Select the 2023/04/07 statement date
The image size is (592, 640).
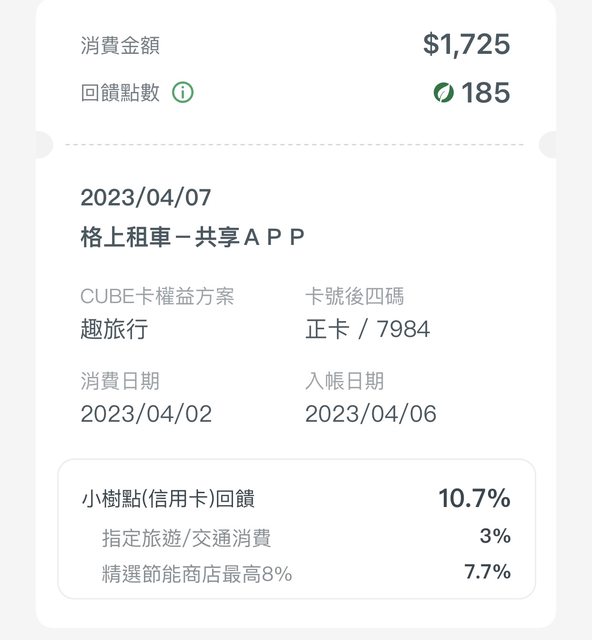coord(146,198)
